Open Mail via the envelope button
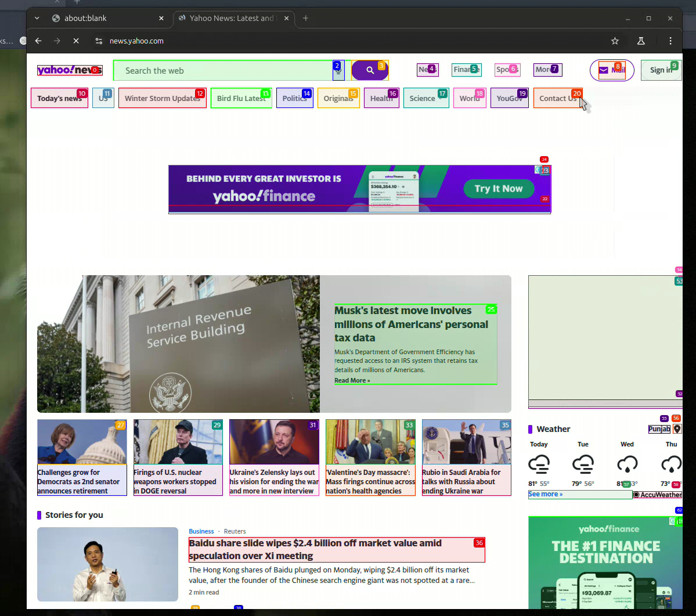 tap(612, 70)
